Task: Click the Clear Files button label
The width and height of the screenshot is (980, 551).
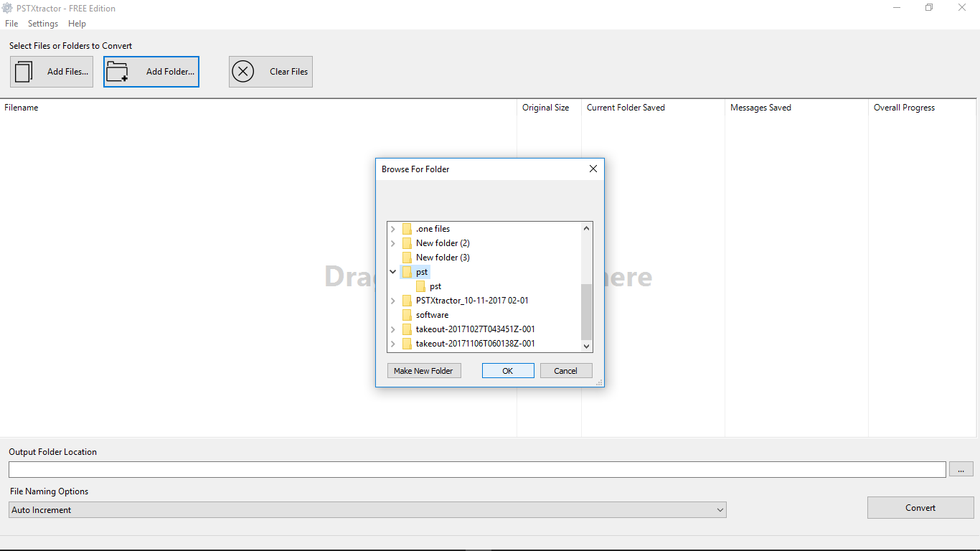Action: pyautogui.click(x=288, y=72)
